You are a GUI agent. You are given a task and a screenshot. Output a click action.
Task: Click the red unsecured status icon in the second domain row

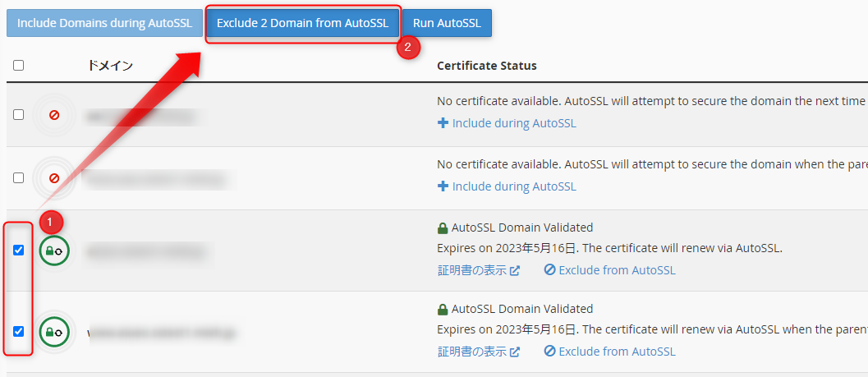pos(54,177)
